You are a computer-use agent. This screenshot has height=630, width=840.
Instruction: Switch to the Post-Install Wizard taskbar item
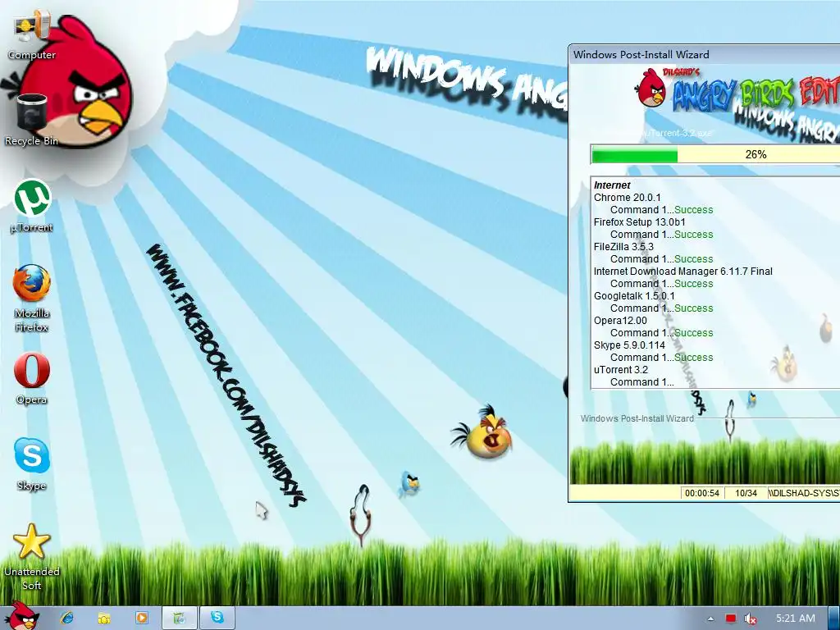179,618
